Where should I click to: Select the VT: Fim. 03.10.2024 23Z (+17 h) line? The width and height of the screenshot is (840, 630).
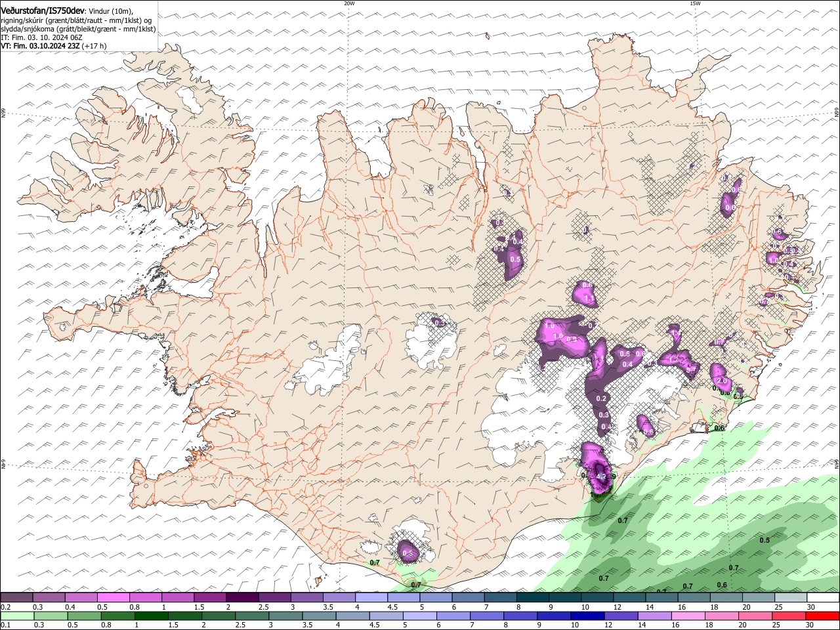click(x=54, y=46)
